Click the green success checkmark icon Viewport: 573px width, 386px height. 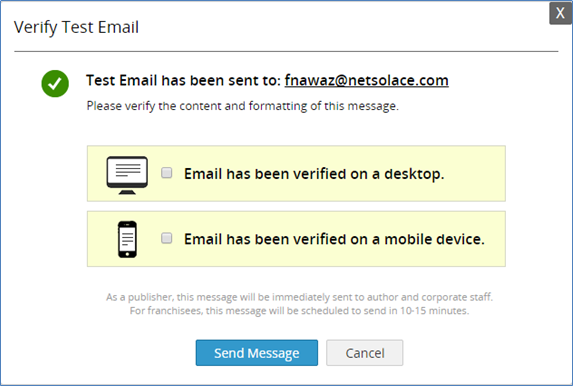(55, 83)
